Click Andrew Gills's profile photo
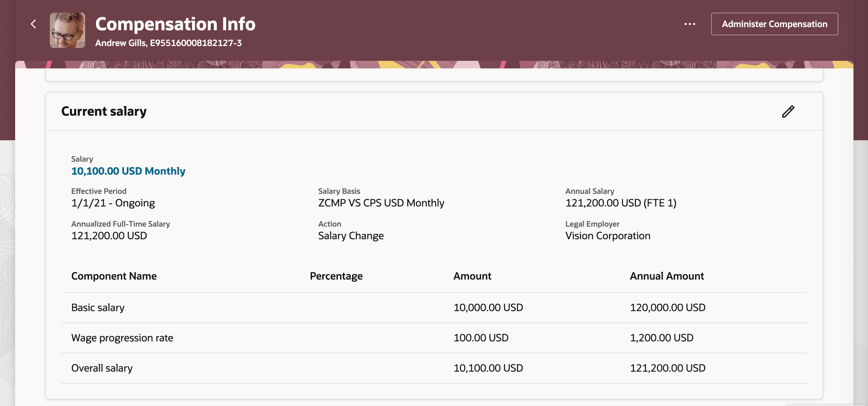 (x=67, y=30)
